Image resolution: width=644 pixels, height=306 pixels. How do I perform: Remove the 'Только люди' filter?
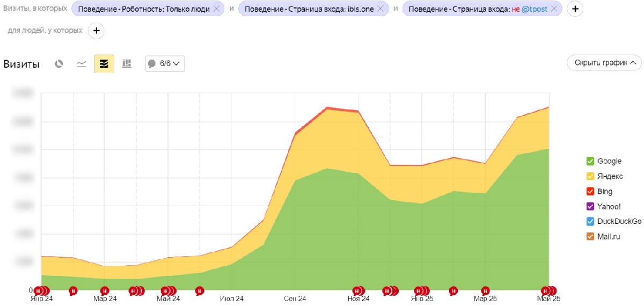(216, 9)
